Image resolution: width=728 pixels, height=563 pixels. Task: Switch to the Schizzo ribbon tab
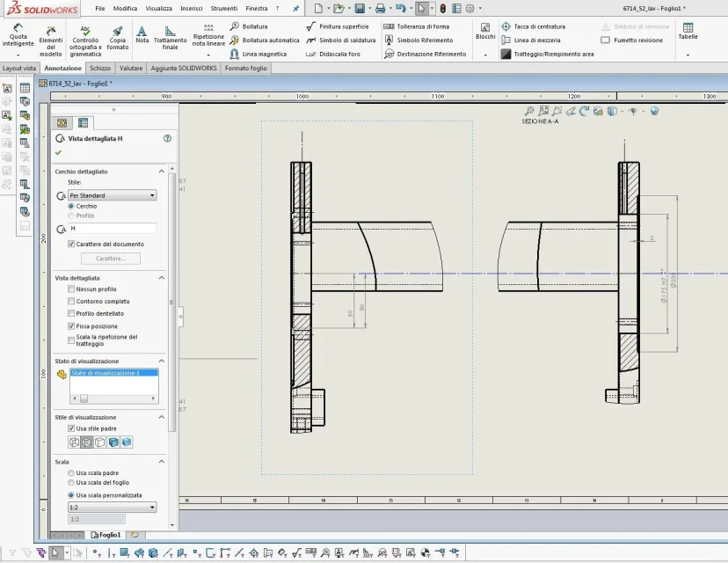[100, 68]
